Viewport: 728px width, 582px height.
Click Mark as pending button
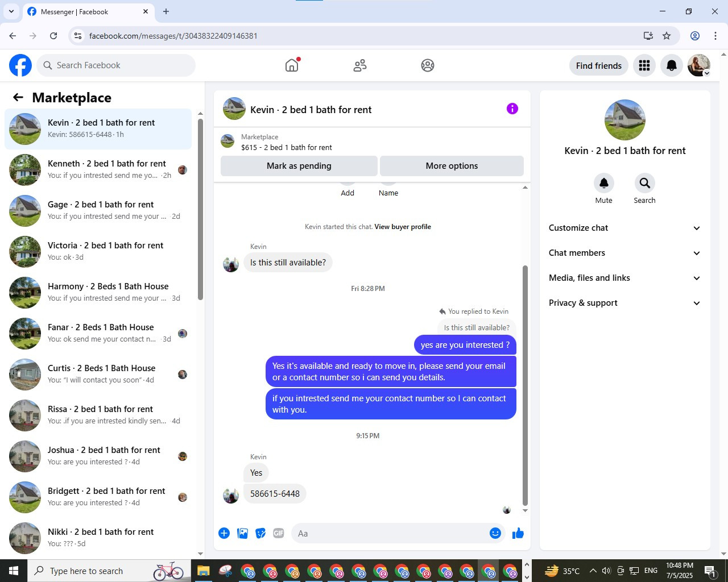299,166
